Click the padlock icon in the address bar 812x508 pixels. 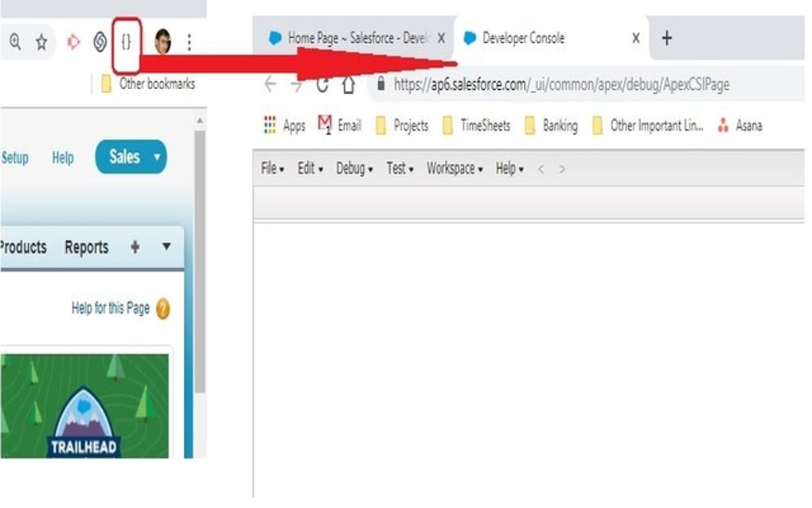tap(381, 84)
